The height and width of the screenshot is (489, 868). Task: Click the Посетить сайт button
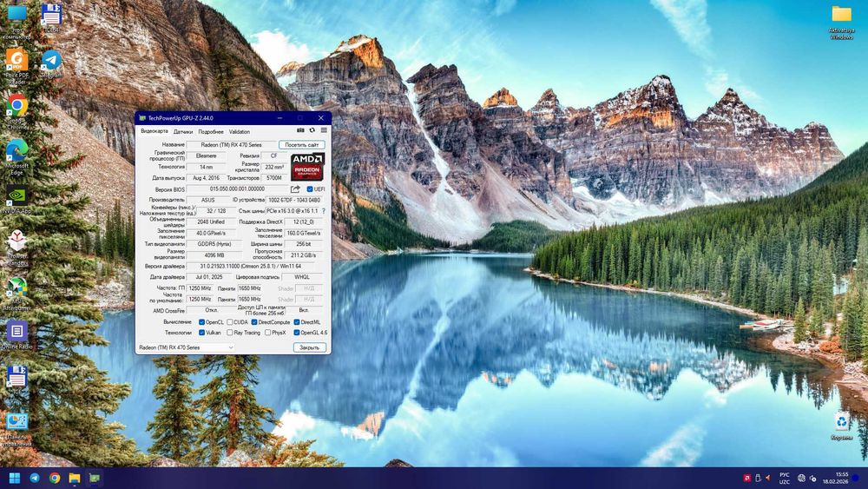click(x=302, y=144)
